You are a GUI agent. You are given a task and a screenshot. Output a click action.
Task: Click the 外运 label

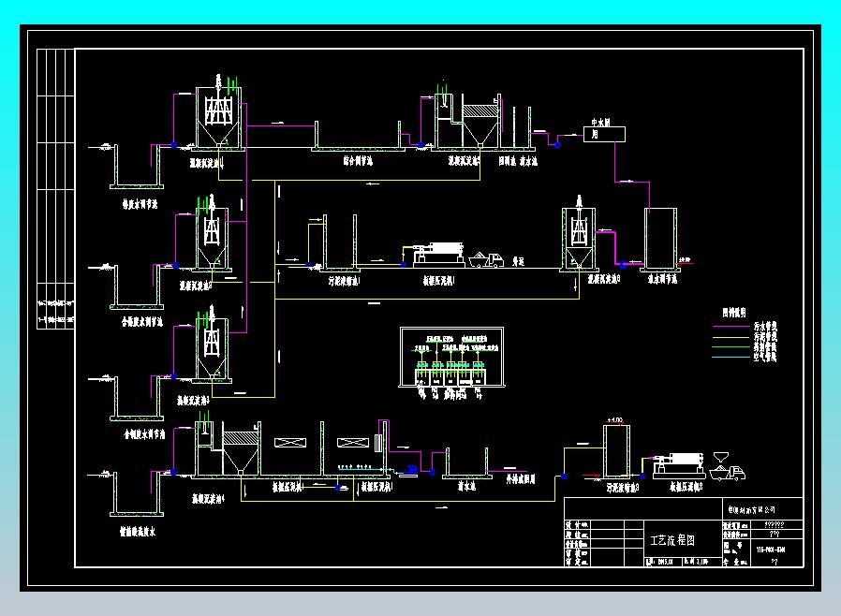click(x=518, y=261)
